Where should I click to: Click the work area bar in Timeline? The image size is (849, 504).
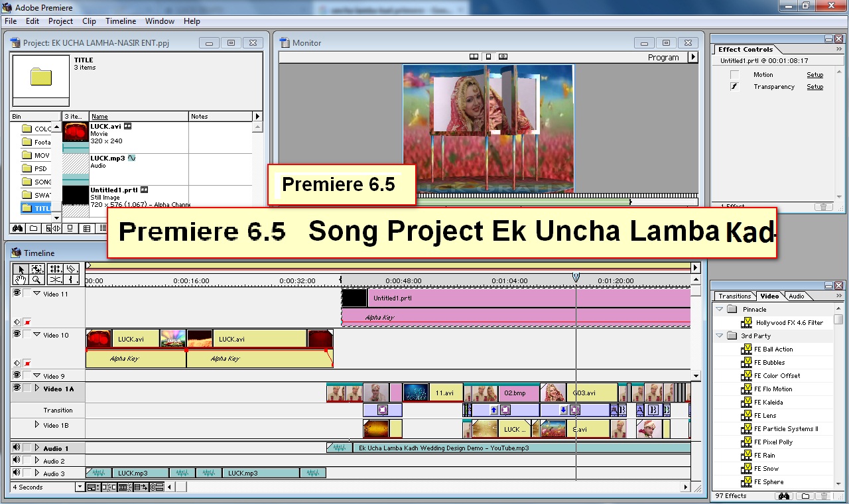[x=388, y=266]
